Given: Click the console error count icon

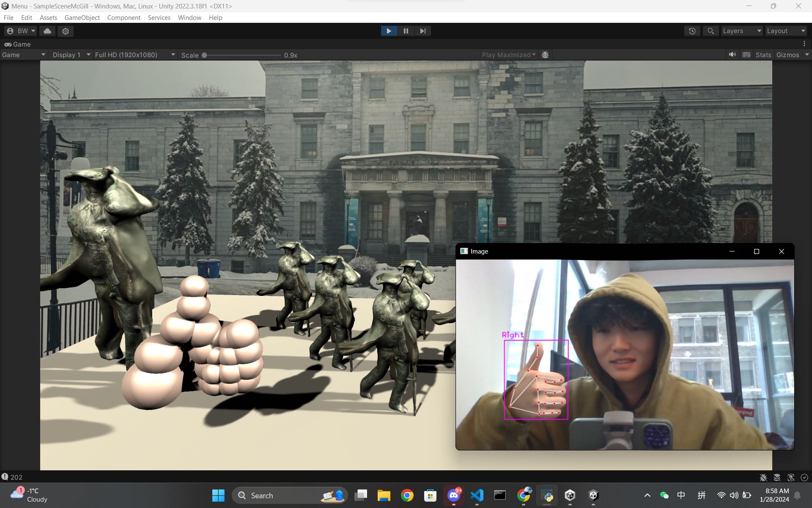Looking at the screenshot, I should tap(5, 477).
